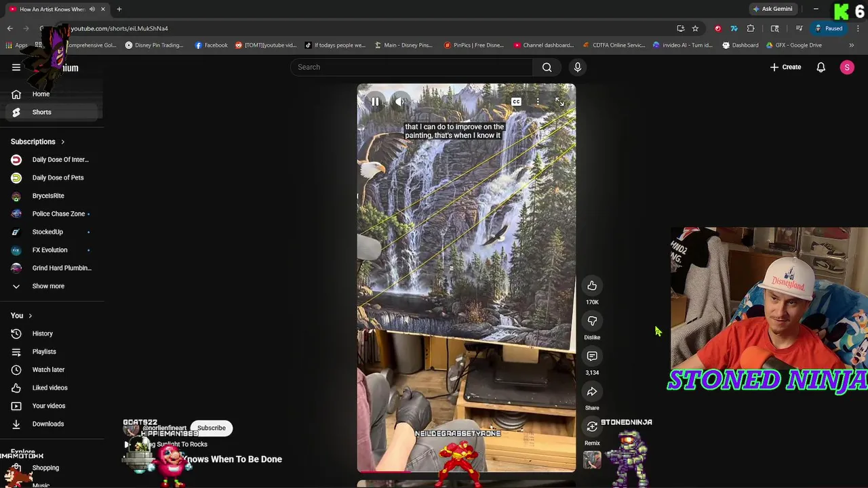Image resolution: width=868 pixels, height=488 pixels.
Task: Open Playlists in sidebar
Action: coord(51,352)
